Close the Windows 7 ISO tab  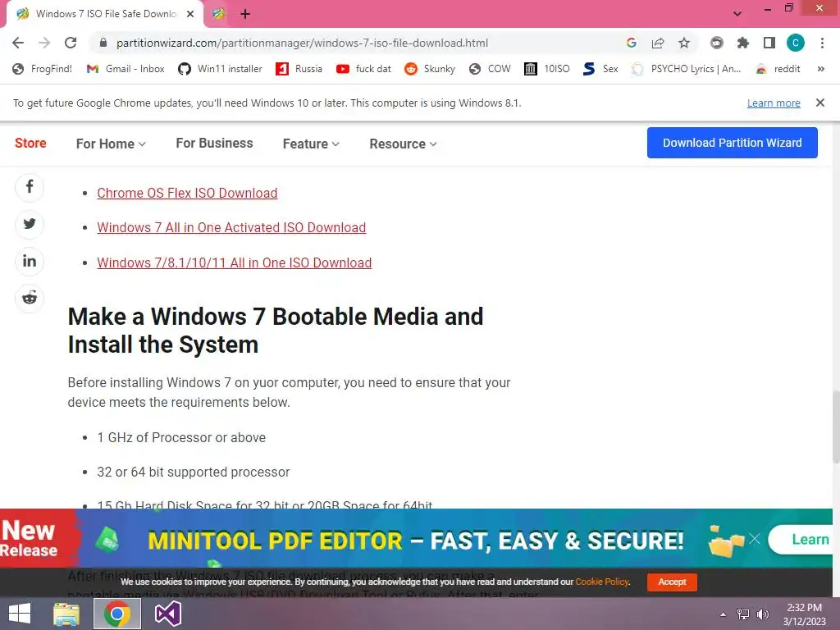click(190, 14)
